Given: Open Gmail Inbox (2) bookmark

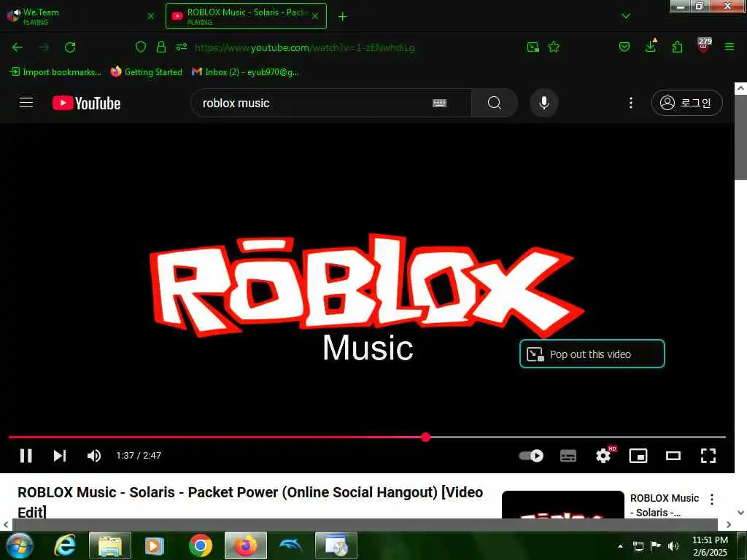Looking at the screenshot, I should click(x=245, y=72).
